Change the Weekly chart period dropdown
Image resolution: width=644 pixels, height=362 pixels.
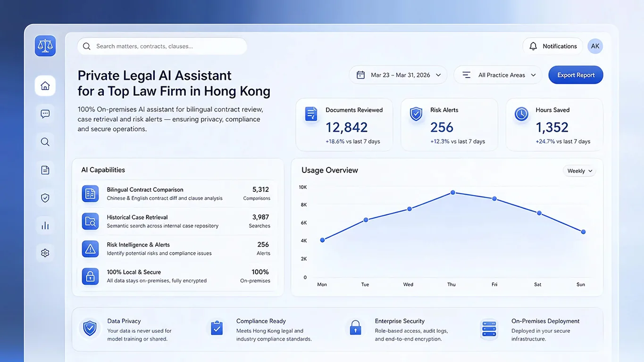[579, 171]
